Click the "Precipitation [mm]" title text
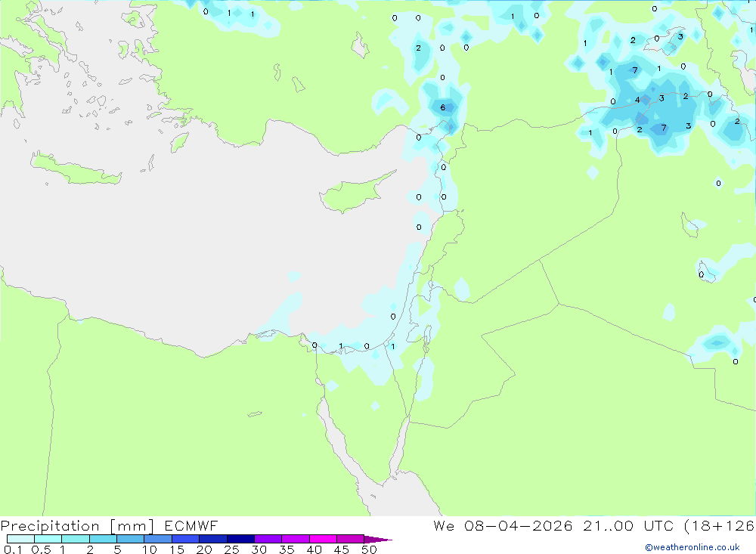The width and height of the screenshot is (756, 554). (x=78, y=526)
